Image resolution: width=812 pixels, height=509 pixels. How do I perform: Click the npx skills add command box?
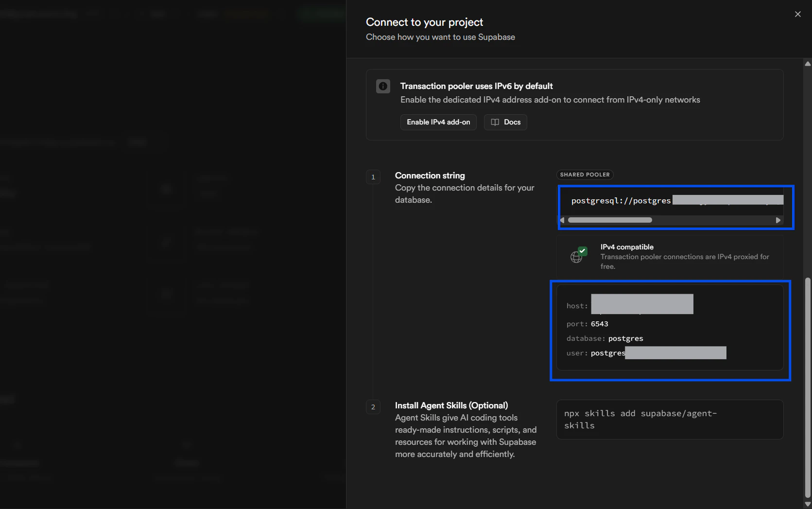coord(670,420)
